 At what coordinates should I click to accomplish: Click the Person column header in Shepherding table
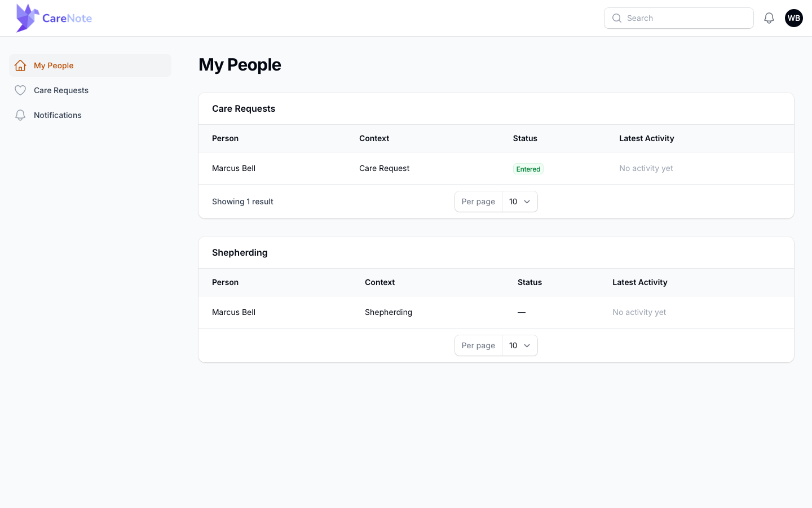(225, 282)
